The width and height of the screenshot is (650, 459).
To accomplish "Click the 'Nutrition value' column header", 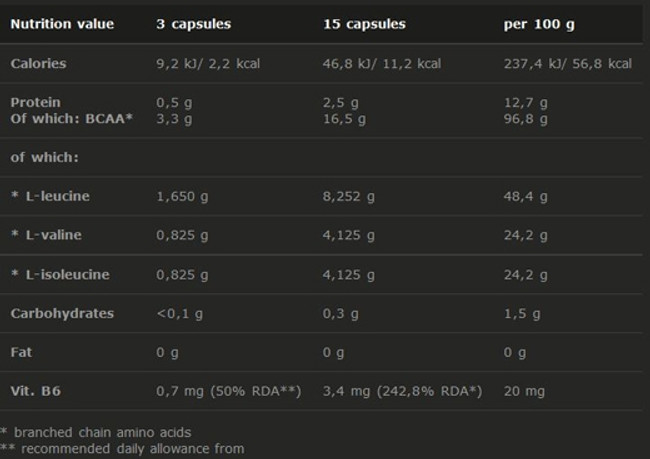I will click(x=62, y=24).
